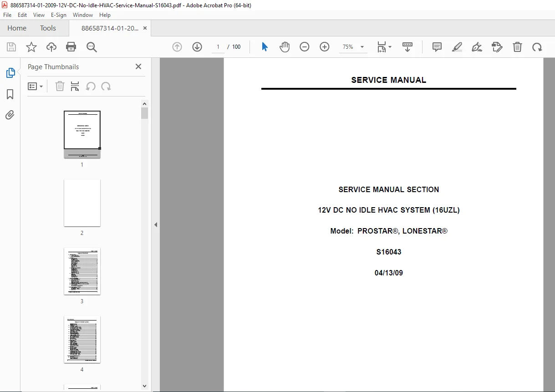Print the document via printer icon

71,47
